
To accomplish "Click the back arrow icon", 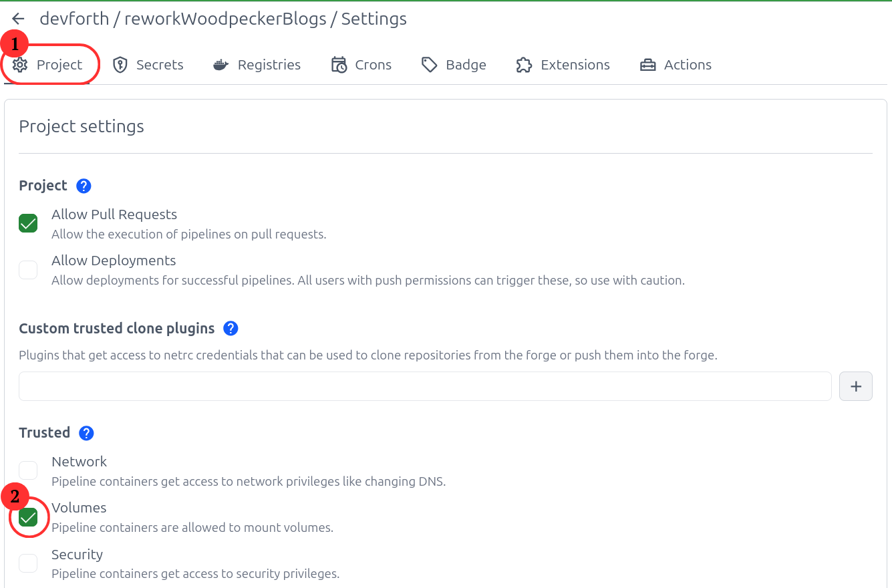I will (x=18, y=19).
